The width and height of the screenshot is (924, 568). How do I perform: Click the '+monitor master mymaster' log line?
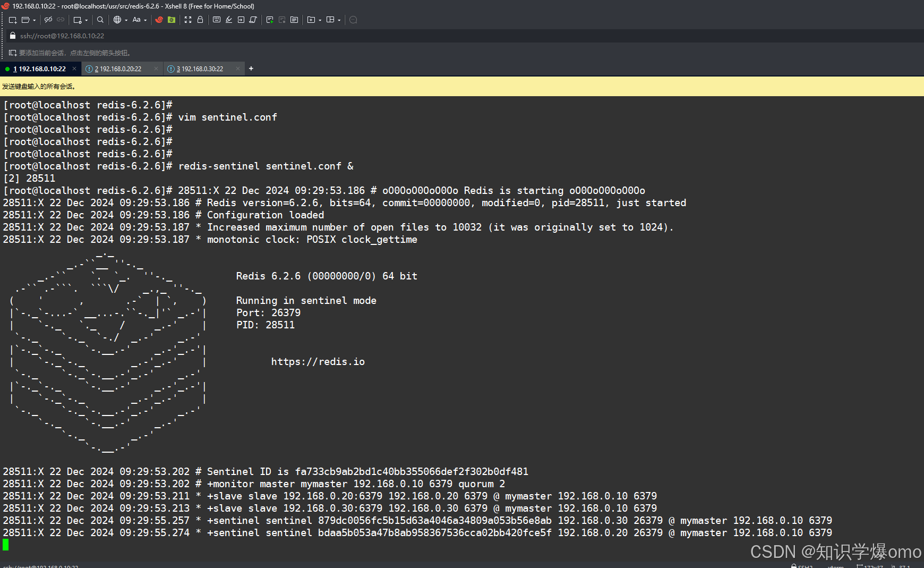[x=254, y=484]
